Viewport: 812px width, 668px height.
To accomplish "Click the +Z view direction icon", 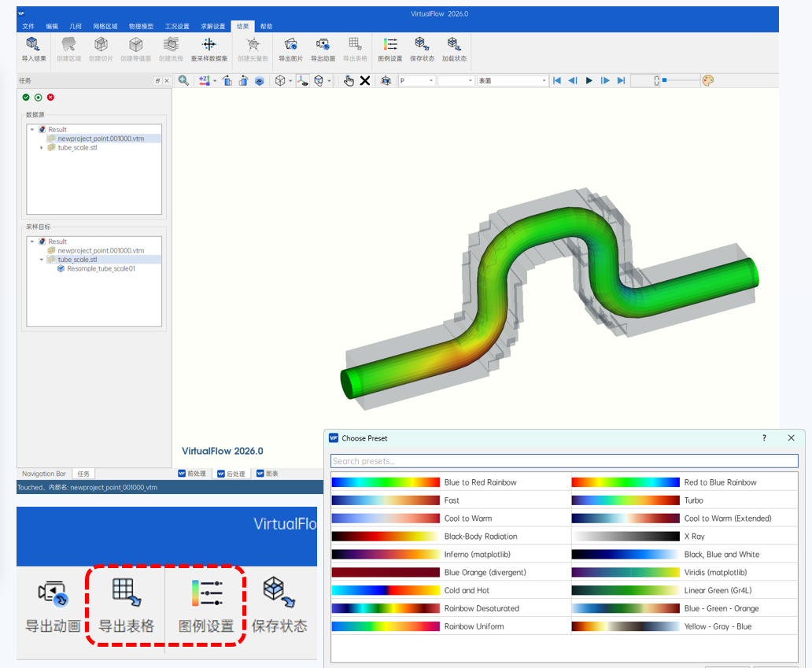I will point(204,80).
